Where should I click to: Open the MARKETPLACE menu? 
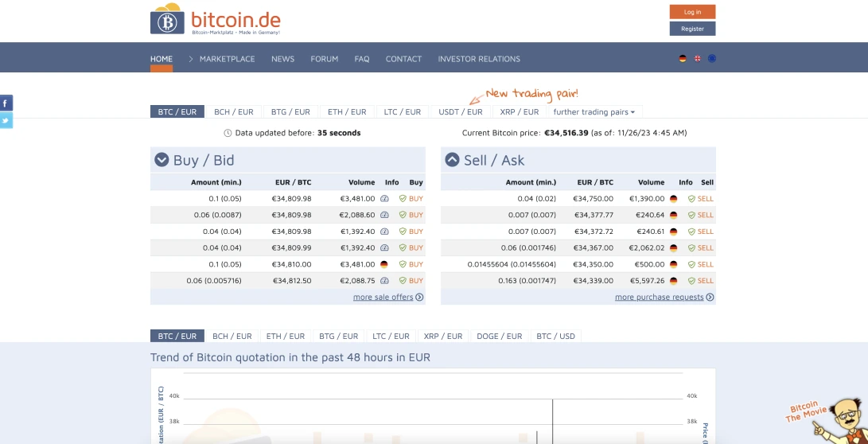coord(227,59)
